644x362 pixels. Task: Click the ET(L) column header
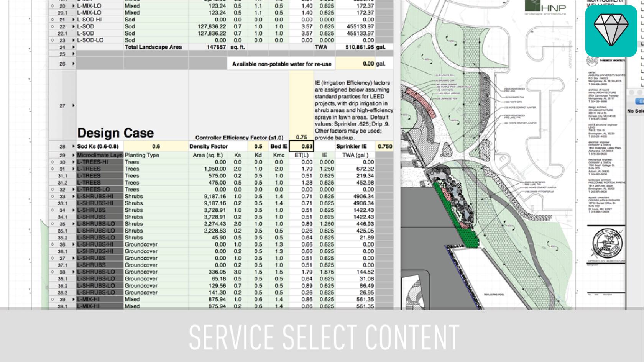[302, 155]
